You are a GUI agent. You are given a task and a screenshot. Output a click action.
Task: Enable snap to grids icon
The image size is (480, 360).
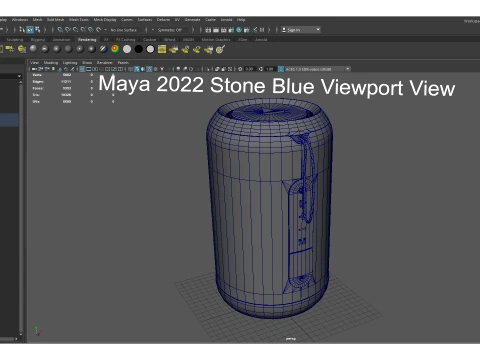click(x=60, y=30)
